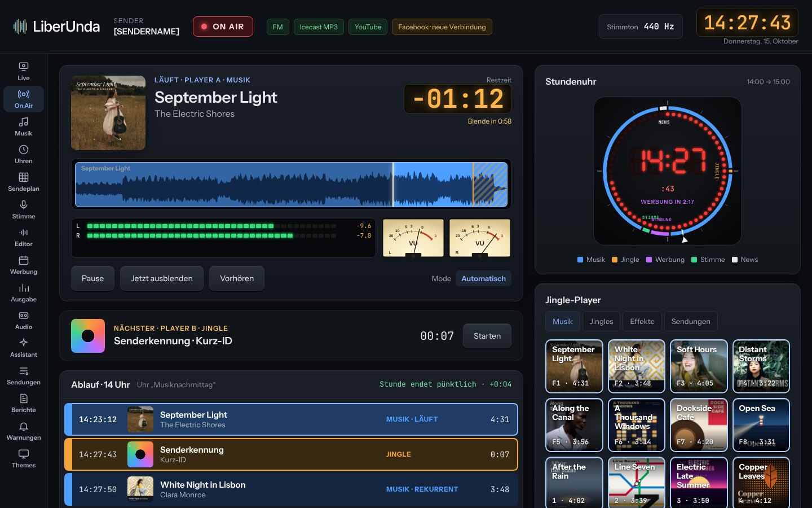The width and height of the screenshot is (812, 508).
Task: Seek within the September Light waveform
Action: coord(292,185)
